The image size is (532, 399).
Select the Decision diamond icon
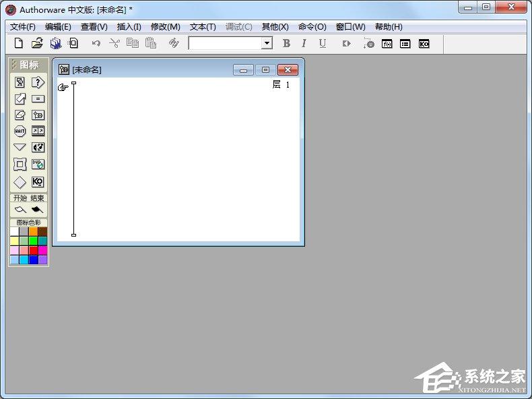click(20, 182)
